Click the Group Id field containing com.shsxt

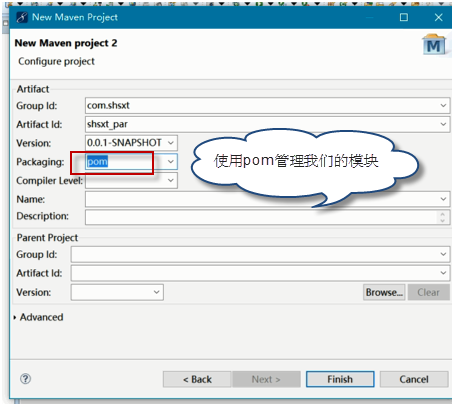click(267, 105)
